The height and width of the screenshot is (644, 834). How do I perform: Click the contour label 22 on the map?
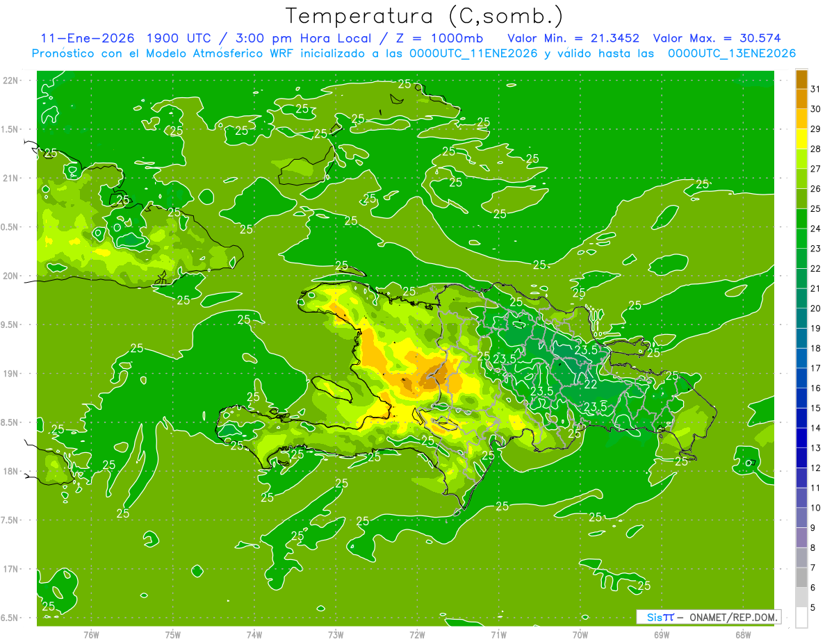click(x=591, y=384)
